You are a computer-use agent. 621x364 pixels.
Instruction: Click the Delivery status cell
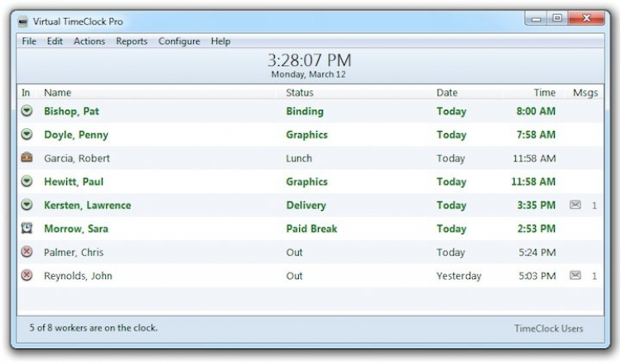[x=306, y=205]
